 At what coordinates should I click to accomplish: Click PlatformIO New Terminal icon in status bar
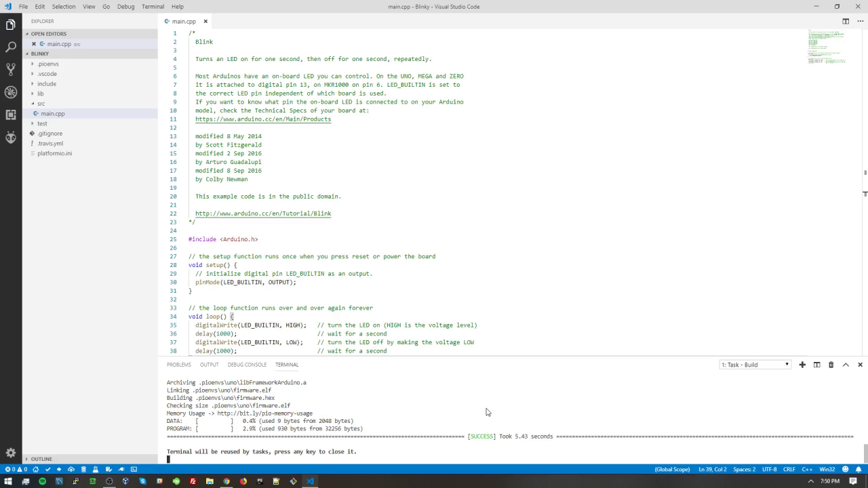pyautogui.click(x=134, y=469)
